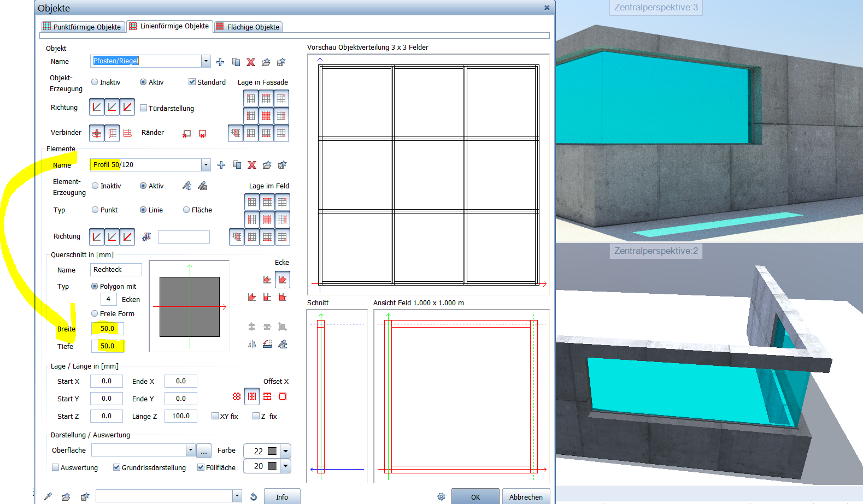Switch to the Punktförmige Objekte tab
863x504 pixels.
[82, 27]
